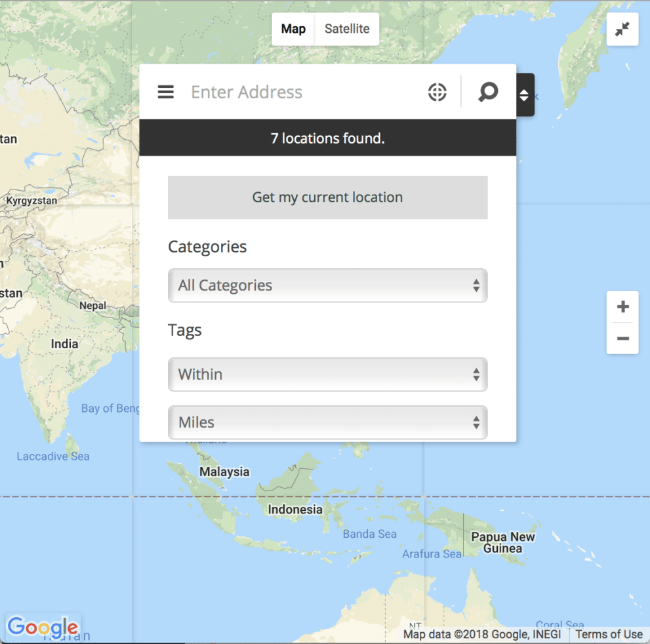
Task: Open the Terms of Use link
Action: (x=609, y=634)
